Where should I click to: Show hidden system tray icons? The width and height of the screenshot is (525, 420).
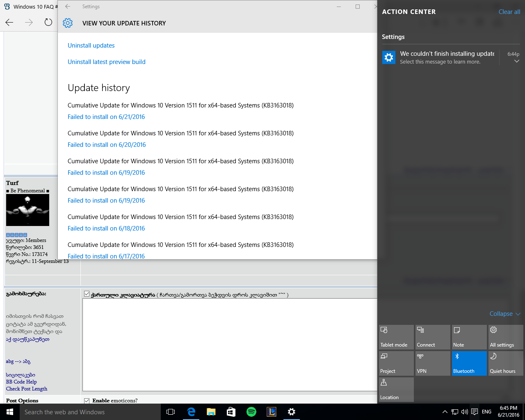point(445,412)
